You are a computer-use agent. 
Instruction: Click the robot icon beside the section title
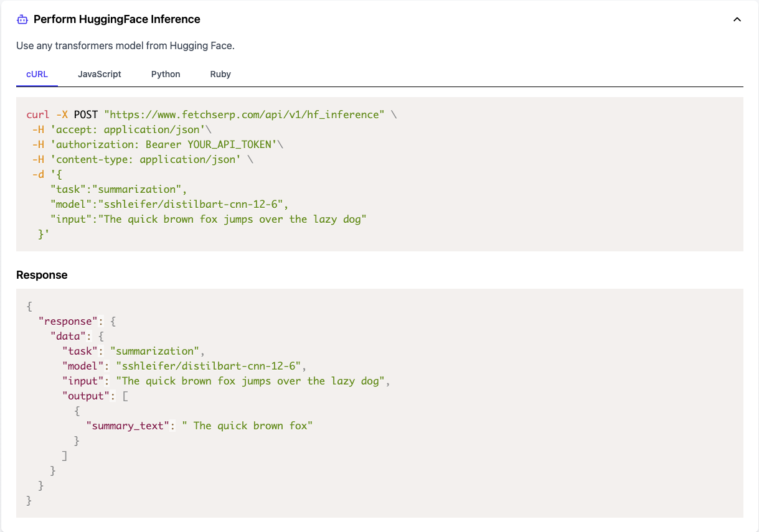pos(22,19)
